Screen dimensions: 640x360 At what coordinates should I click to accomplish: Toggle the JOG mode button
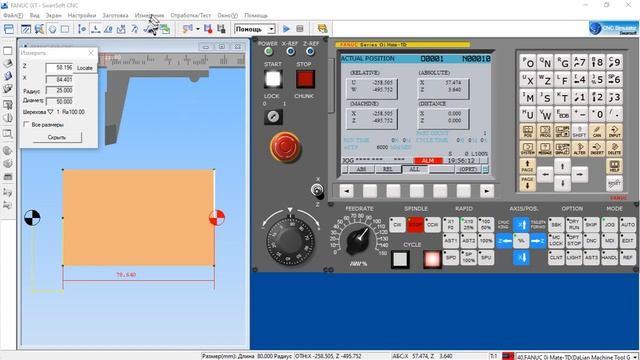click(609, 224)
